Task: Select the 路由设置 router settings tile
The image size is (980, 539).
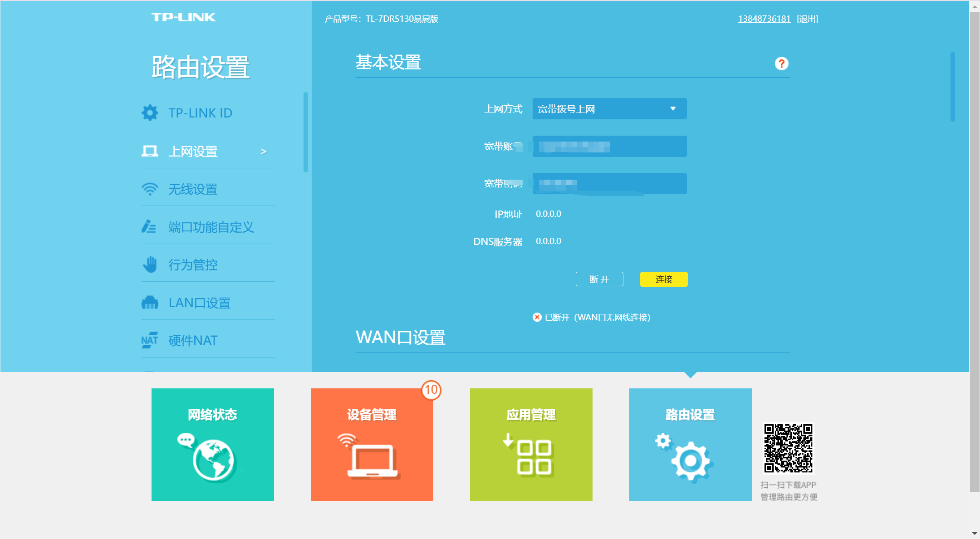Action: 690,444
